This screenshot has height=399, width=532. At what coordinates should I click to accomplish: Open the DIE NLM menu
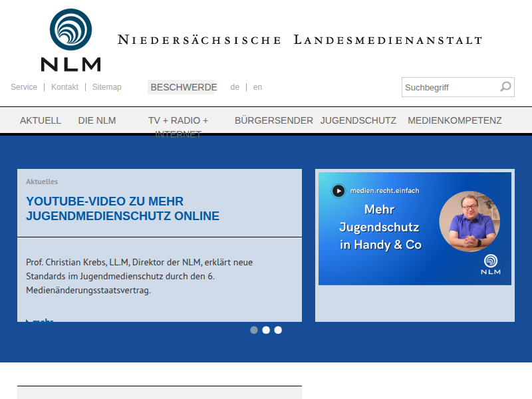(x=97, y=120)
